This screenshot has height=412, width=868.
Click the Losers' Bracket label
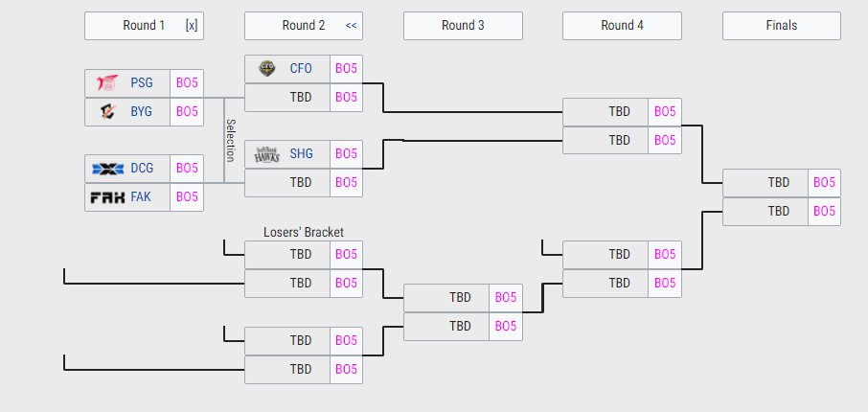pyautogui.click(x=304, y=233)
